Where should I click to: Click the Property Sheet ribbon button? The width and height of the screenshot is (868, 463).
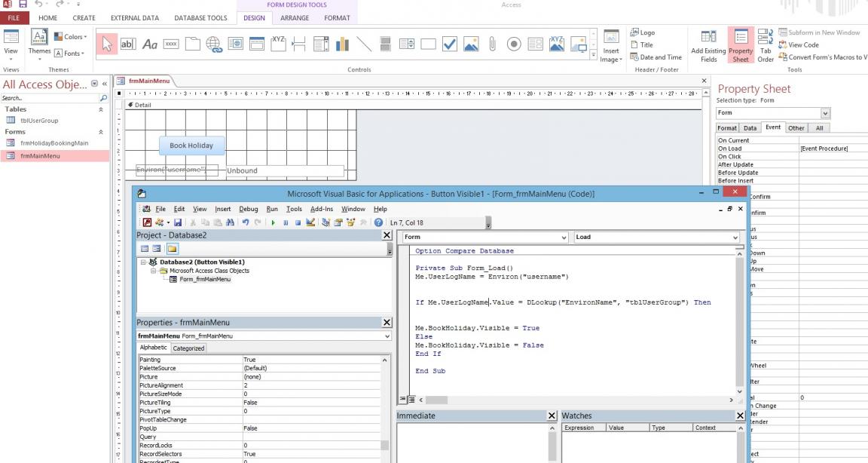741,46
